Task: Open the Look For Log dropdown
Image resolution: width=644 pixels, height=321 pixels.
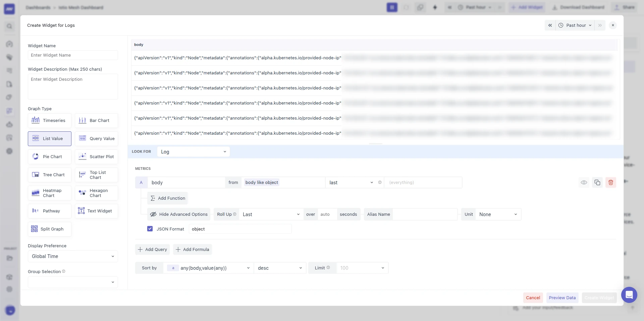Action: pyautogui.click(x=194, y=152)
